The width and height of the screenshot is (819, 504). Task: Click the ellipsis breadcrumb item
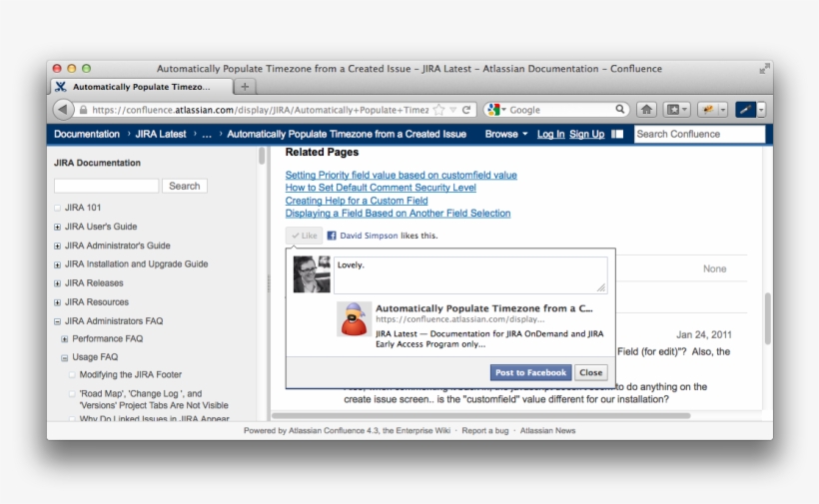point(207,135)
